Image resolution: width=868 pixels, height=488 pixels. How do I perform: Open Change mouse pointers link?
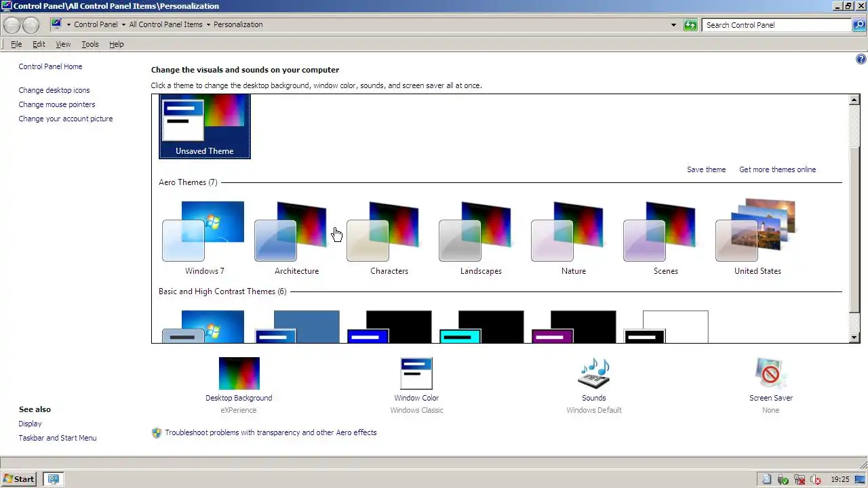(57, 104)
